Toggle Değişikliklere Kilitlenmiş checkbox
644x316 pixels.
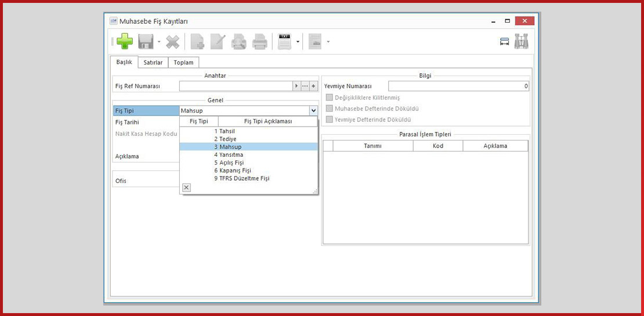point(329,98)
